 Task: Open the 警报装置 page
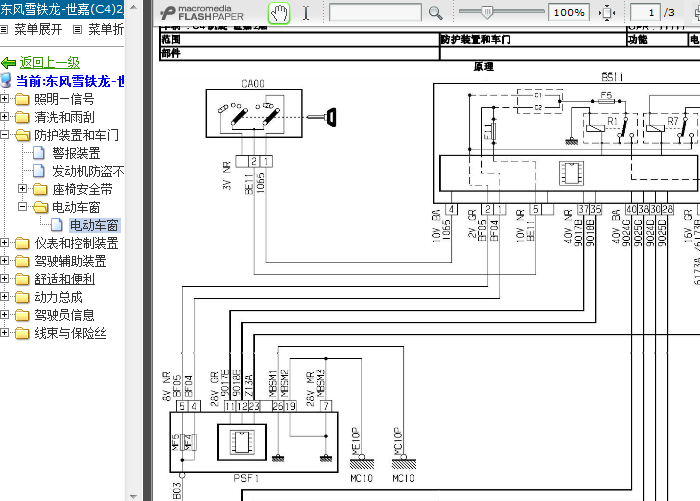coord(76,153)
